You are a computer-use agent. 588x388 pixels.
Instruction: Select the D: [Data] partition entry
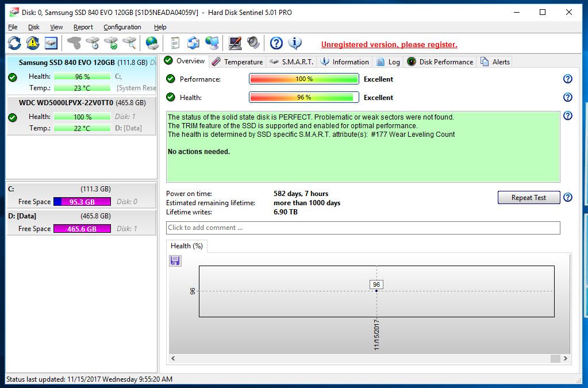(x=82, y=222)
